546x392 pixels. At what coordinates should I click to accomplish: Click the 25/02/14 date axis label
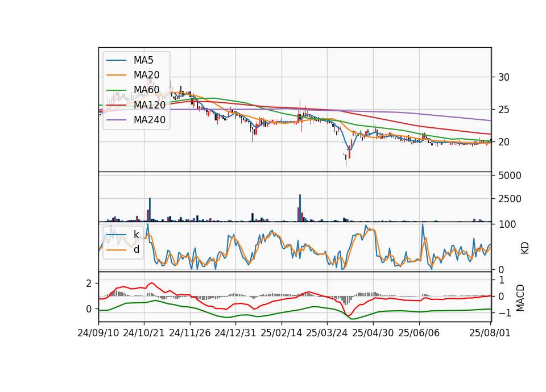point(282,333)
